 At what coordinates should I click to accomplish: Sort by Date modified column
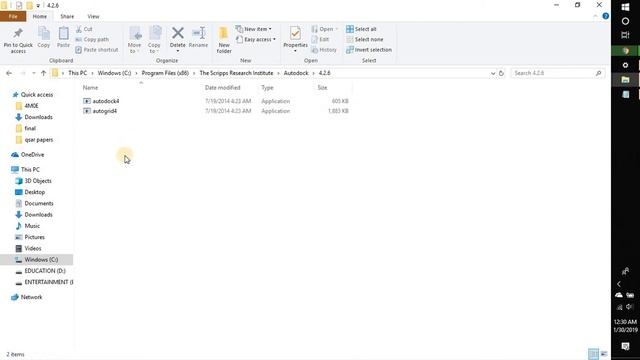pyautogui.click(x=222, y=87)
